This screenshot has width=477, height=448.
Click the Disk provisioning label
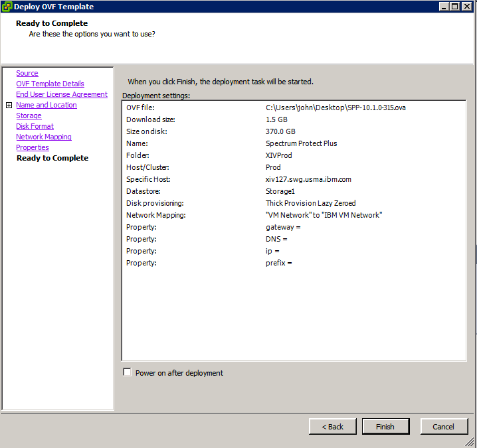[x=155, y=203]
